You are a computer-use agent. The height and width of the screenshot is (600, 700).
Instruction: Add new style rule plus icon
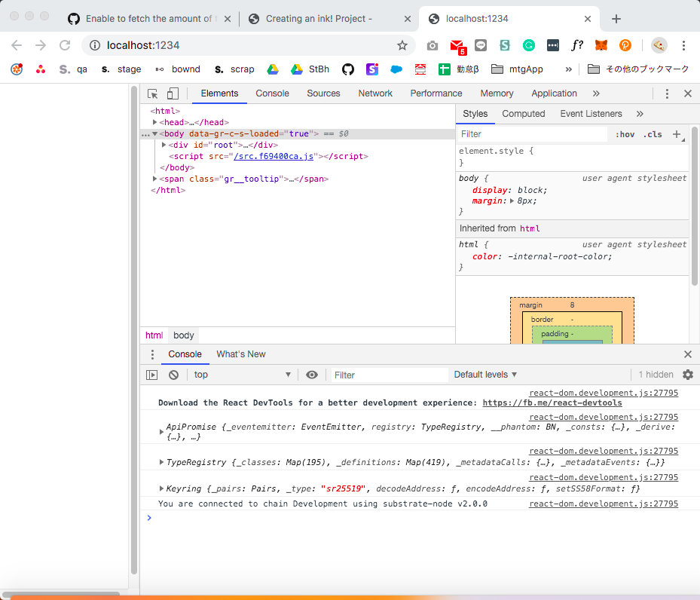pos(677,134)
